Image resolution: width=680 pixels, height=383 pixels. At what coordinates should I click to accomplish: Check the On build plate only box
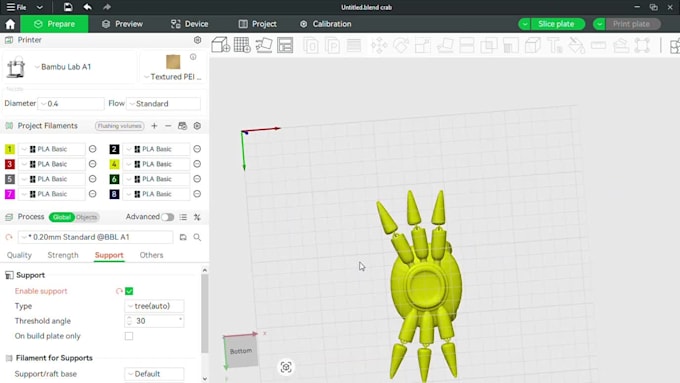[129, 336]
